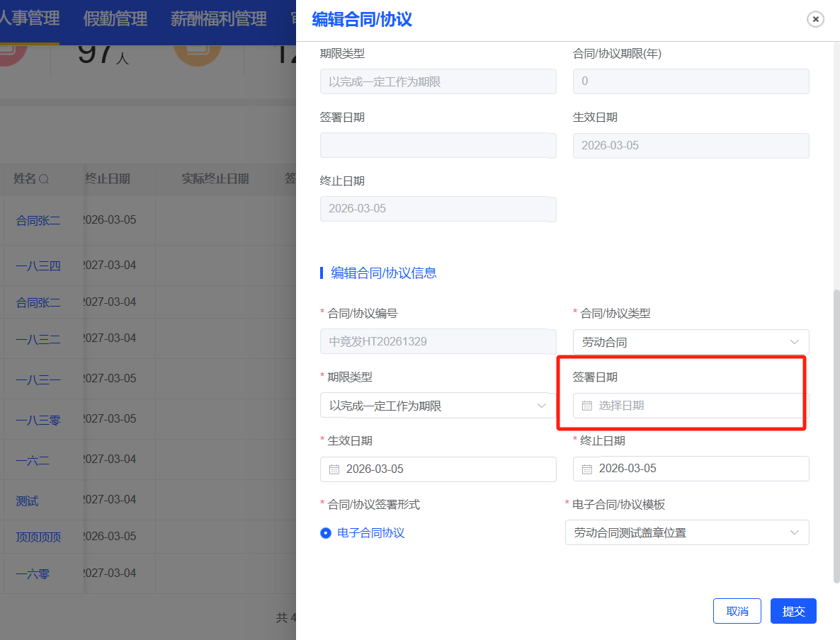Click the 终止日期 table column header
The width and height of the screenshot is (840, 640).
coord(108,179)
